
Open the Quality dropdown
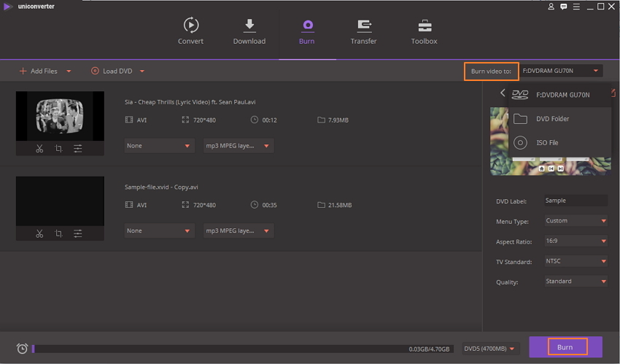[x=576, y=281]
